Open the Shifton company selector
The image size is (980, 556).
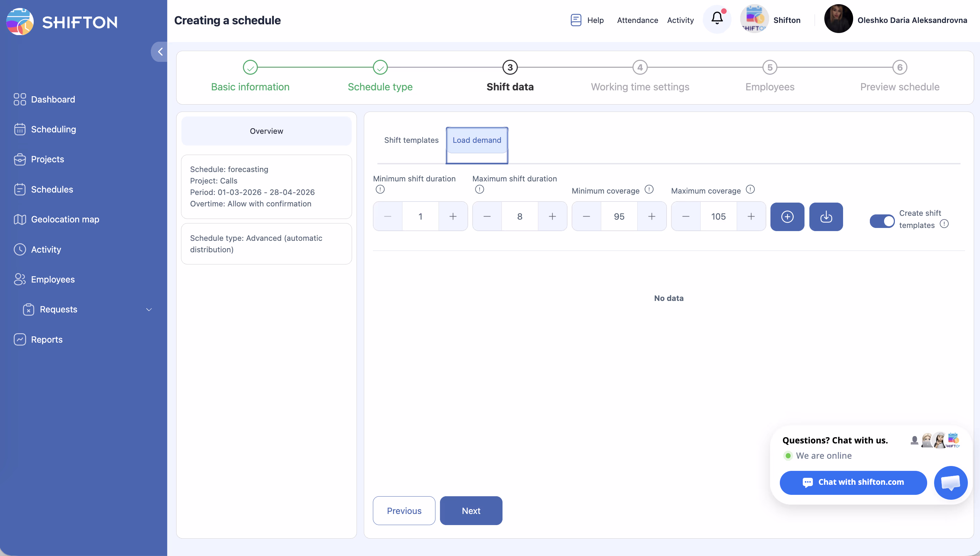[x=771, y=20]
